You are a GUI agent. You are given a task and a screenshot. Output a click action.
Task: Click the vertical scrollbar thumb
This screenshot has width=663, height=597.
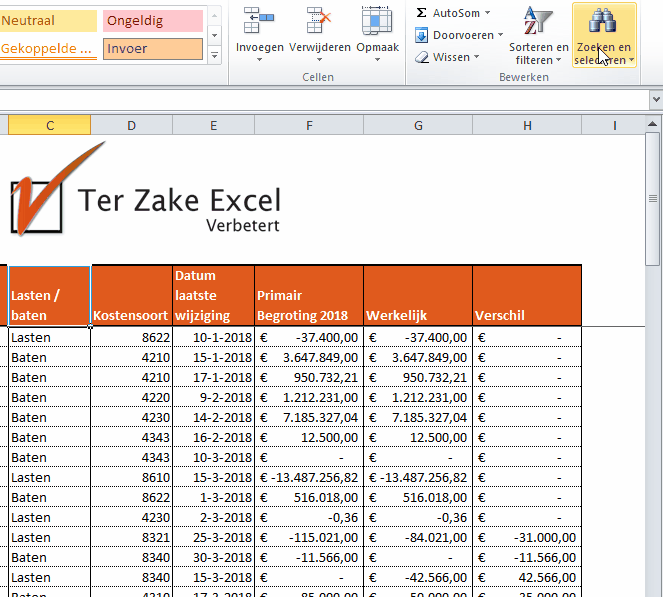[x=652, y=199]
